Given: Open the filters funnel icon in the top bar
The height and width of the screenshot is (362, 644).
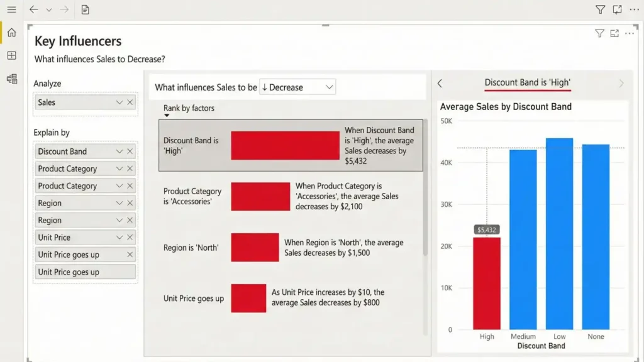Looking at the screenshot, I should pos(600,9).
